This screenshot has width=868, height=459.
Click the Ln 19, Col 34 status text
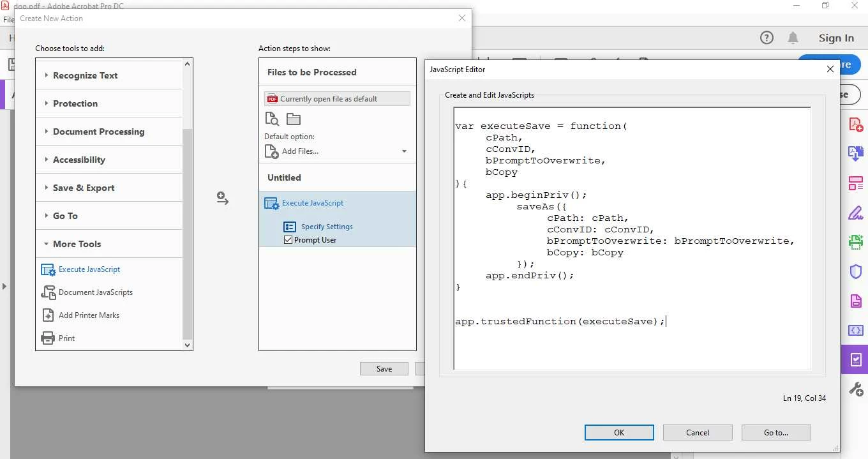pos(804,398)
